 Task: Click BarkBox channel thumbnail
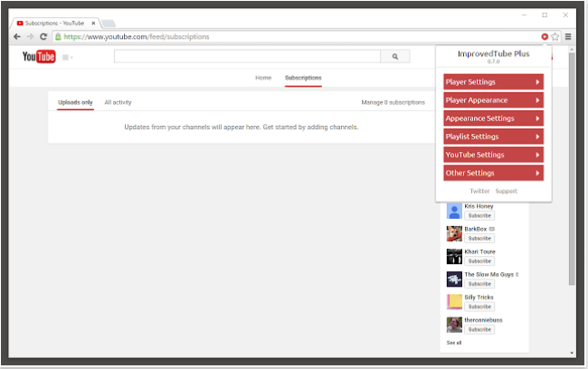[454, 233]
